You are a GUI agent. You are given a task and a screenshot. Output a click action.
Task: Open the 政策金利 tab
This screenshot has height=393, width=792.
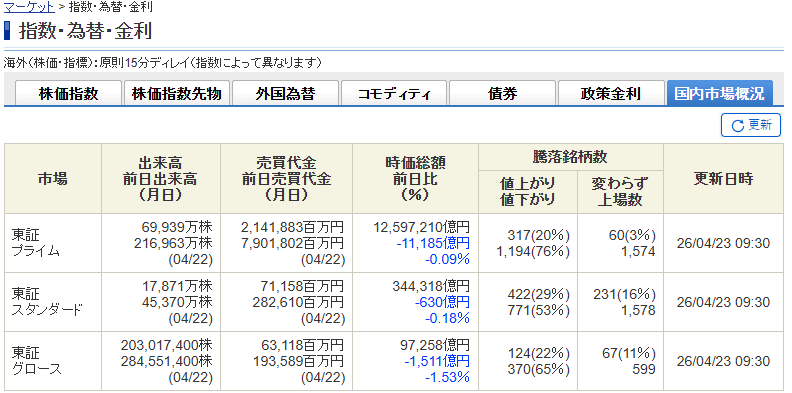[611, 93]
